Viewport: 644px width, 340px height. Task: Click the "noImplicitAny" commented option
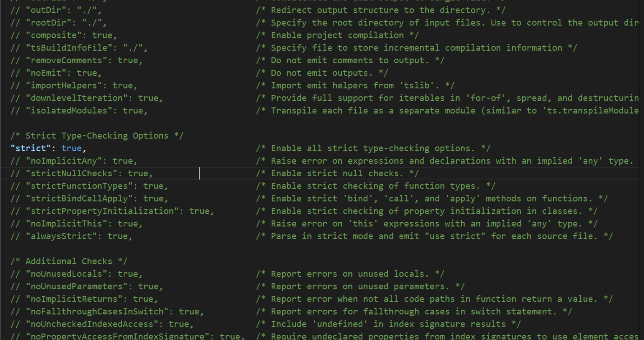tap(74, 161)
